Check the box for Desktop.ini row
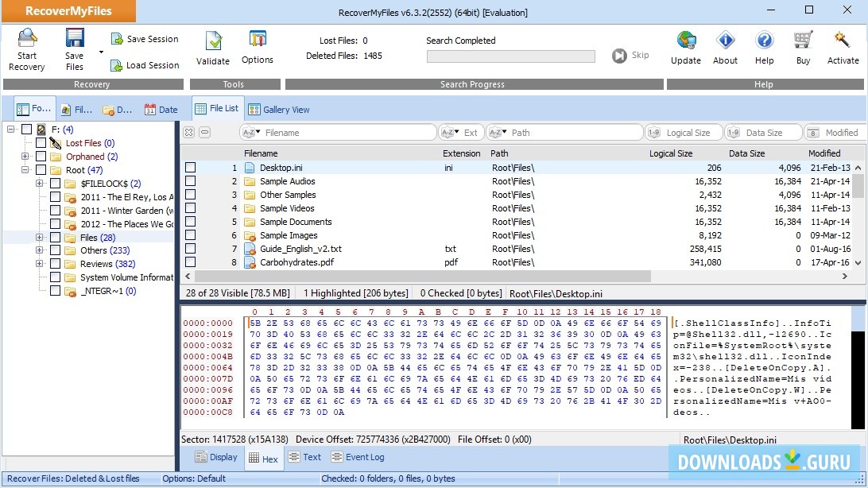The height and width of the screenshot is (488, 868). (191, 168)
